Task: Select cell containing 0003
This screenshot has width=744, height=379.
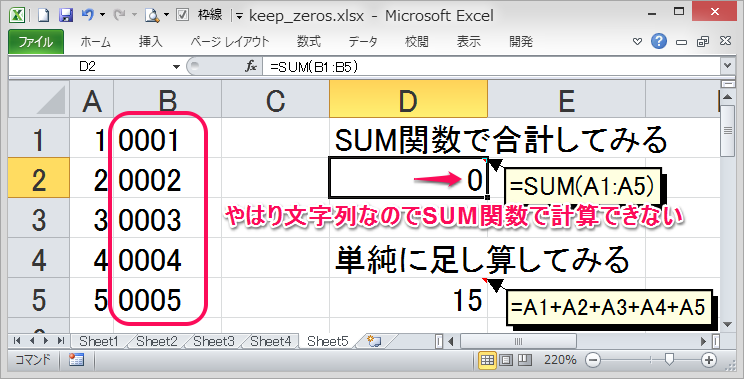Action: point(167,219)
